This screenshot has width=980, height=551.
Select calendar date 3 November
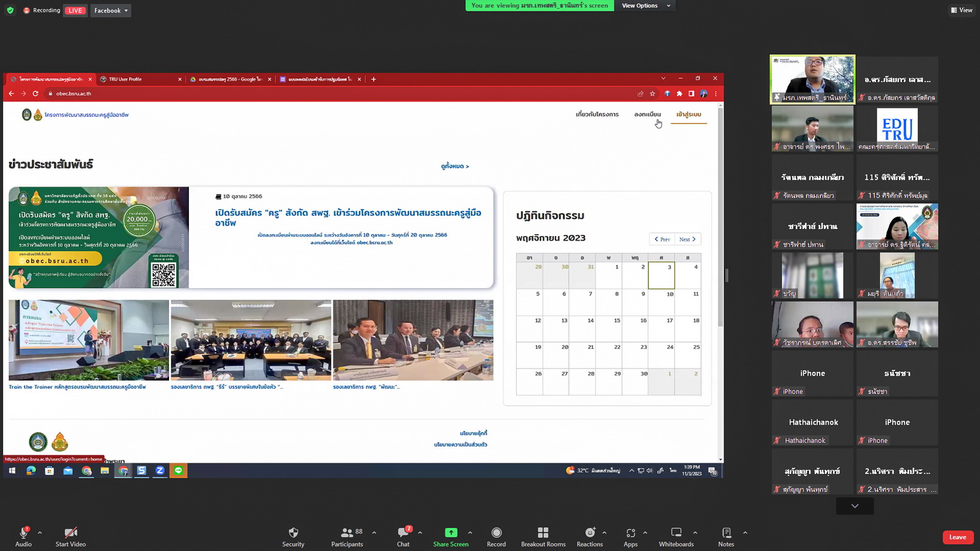[x=662, y=276]
